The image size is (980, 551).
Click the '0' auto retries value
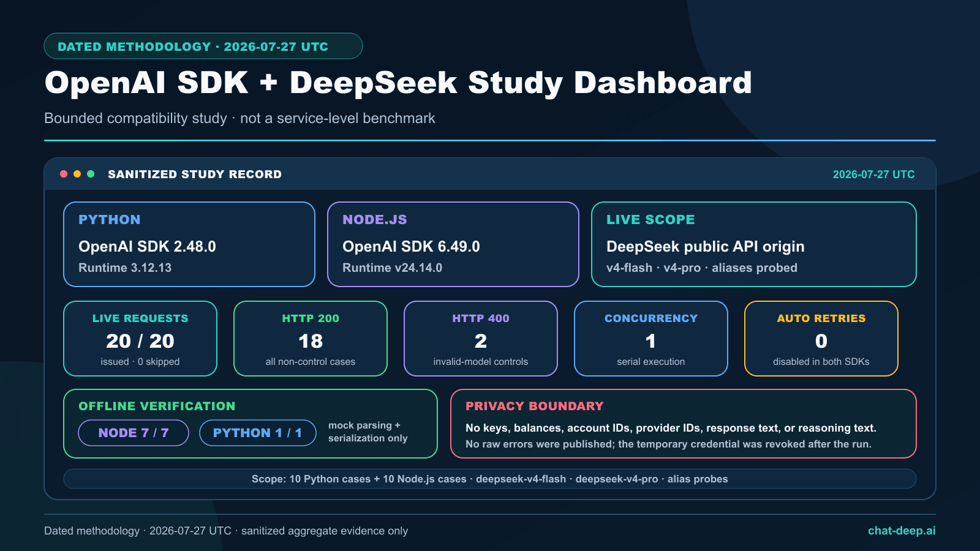click(821, 341)
